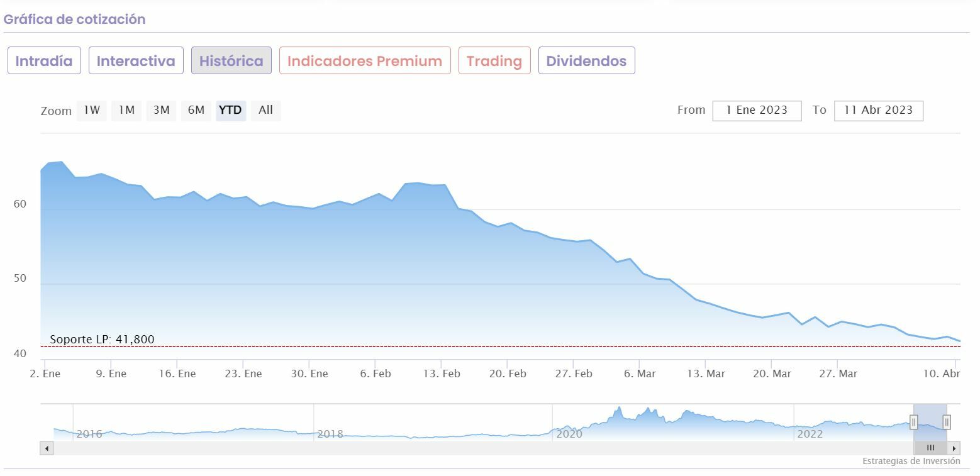Show the Dividendos tab
The height and width of the screenshot is (476, 980).
586,61
